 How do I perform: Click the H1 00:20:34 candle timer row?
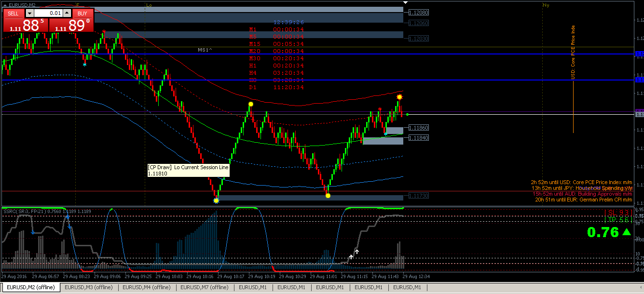[x=276, y=66]
